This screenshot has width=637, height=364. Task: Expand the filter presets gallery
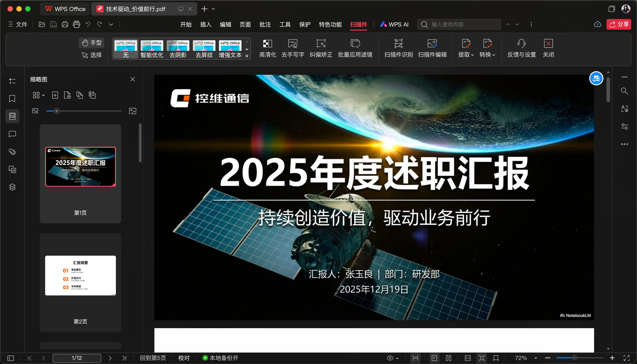[247, 56]
